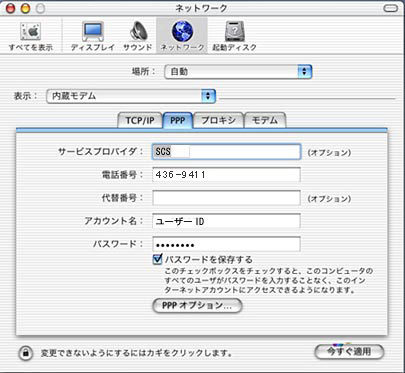This screenshot has width=405, height=373.
Task: Click the パスワード field
Action: (226, 244)
